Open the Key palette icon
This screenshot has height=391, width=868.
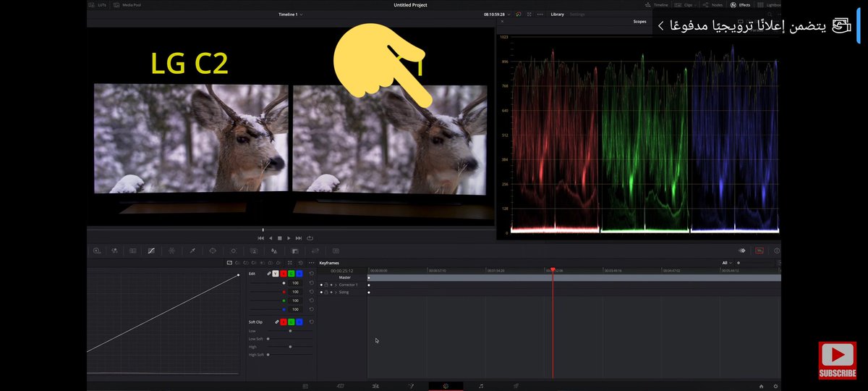[295, 251]
